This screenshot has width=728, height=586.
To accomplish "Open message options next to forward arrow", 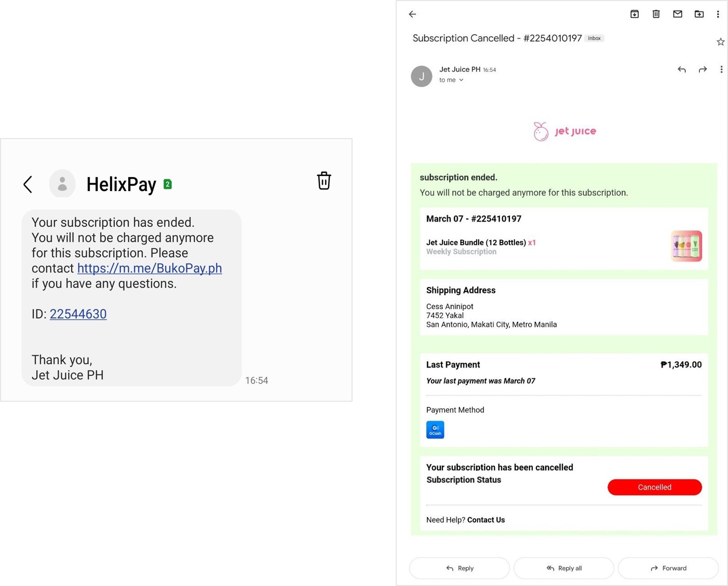I will 721,70.
